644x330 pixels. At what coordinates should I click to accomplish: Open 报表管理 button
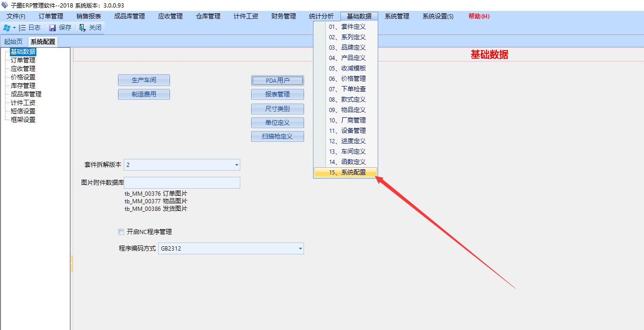tap(277, 95)
